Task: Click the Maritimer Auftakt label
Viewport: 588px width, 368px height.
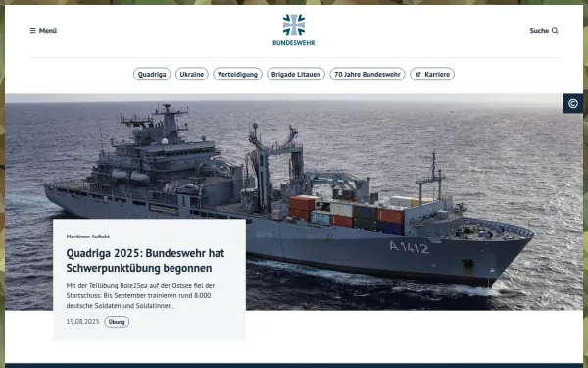Action: point(88,237)
